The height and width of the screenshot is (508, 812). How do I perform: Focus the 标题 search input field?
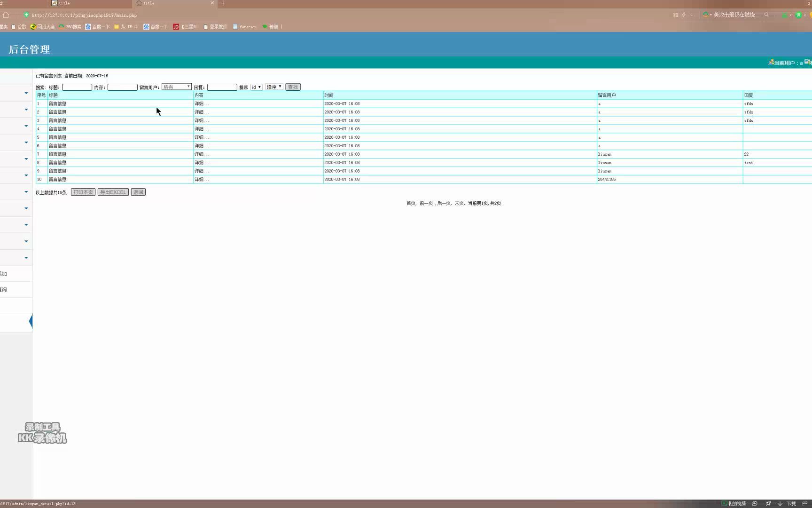[x=77, y=87]
